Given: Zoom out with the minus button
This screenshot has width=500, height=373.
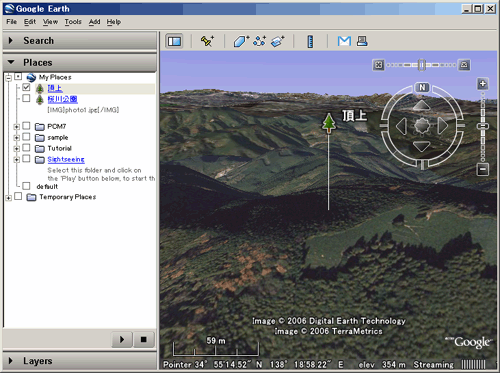Looking at the screenshot, I should pos(482,169).
